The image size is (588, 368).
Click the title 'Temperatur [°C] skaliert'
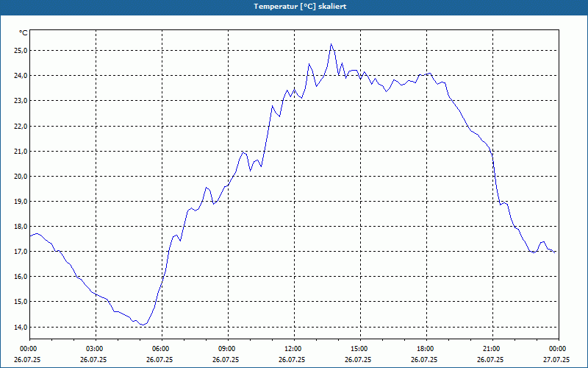[300, 7]
